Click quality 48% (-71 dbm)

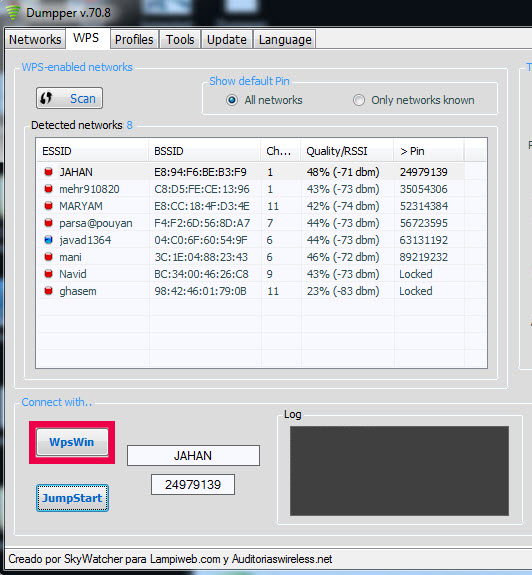coord(343,172)
